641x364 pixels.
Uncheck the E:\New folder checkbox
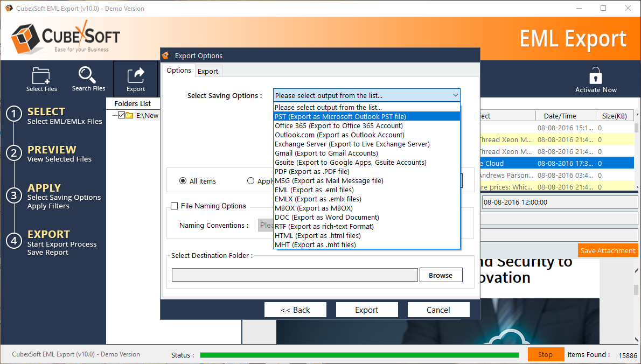point(121,115)
